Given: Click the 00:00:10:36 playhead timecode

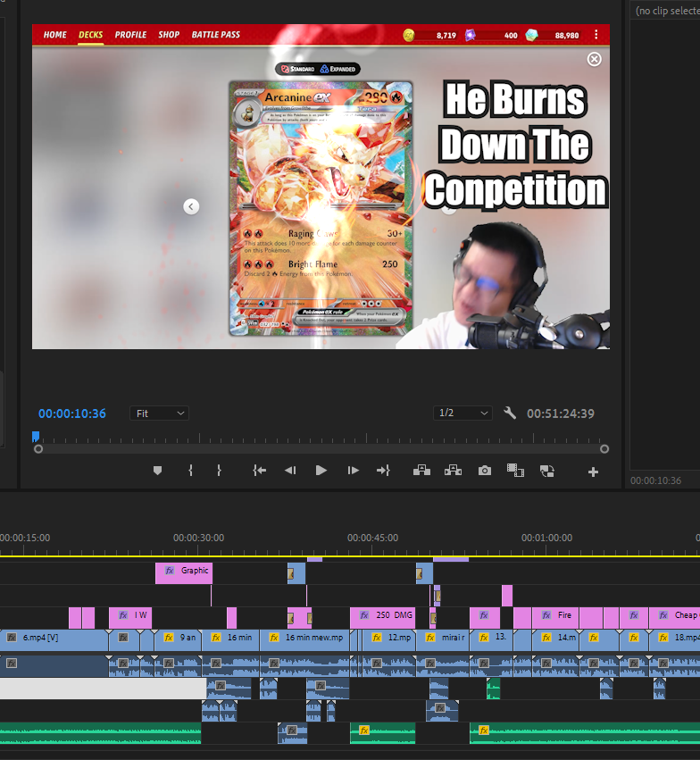Looking at the screenshot, I should coord(72,413).
